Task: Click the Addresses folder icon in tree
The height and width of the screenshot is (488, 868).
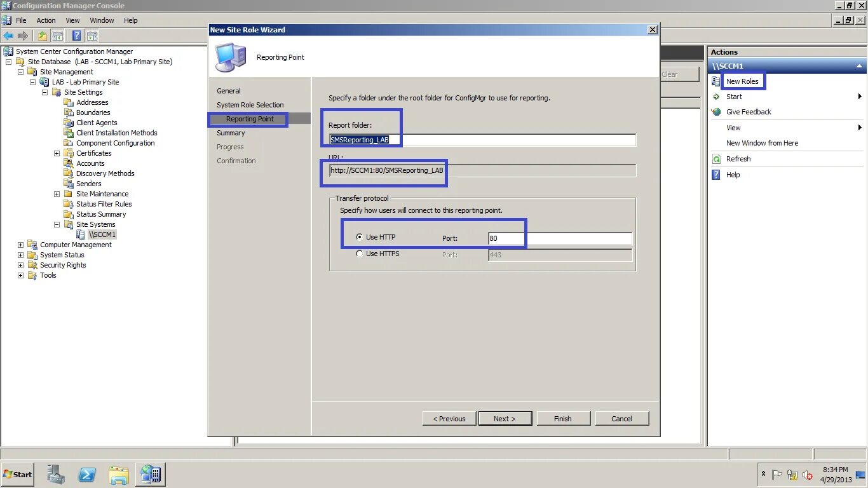Action: point(69,102)
